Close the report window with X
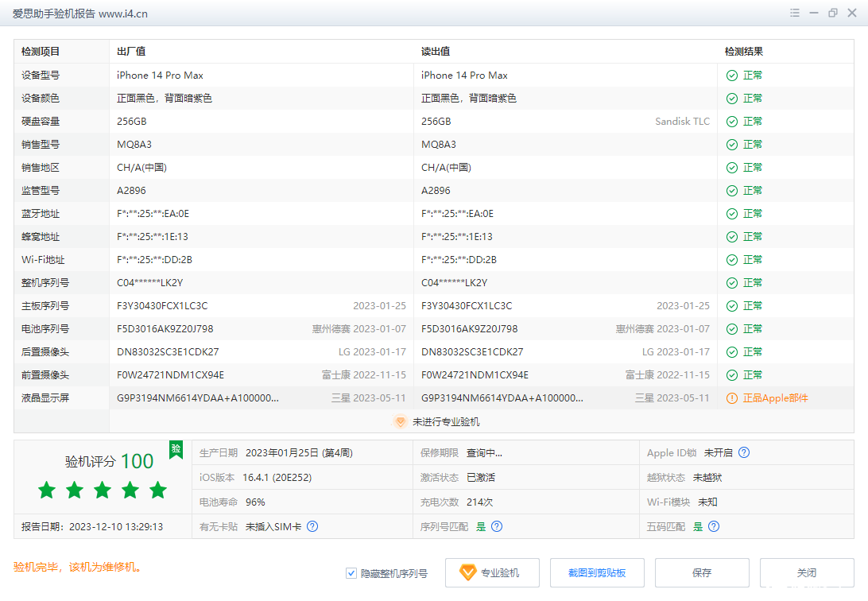868x601 pixels. [x=852, y=13]
